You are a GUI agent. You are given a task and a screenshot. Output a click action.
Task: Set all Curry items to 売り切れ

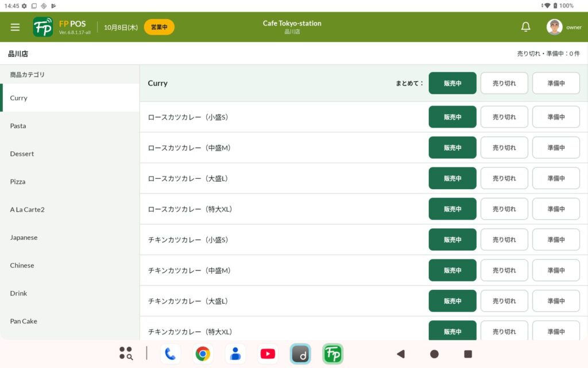tap(504, 83)
